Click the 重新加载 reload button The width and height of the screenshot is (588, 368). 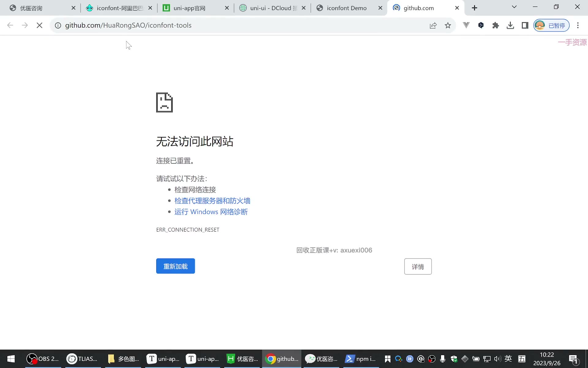[x=175, y=266]
